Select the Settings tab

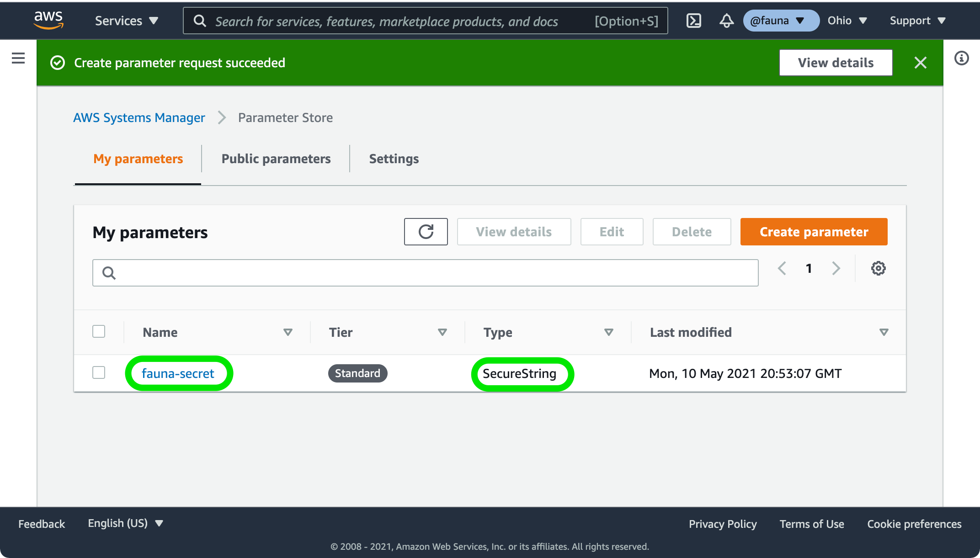(x=394, y=158)
